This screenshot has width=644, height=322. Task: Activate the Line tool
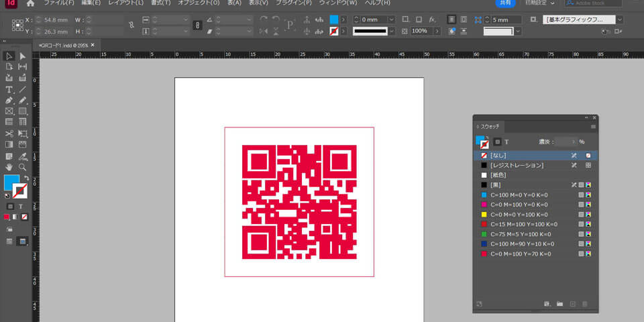[x=22, y=89]
